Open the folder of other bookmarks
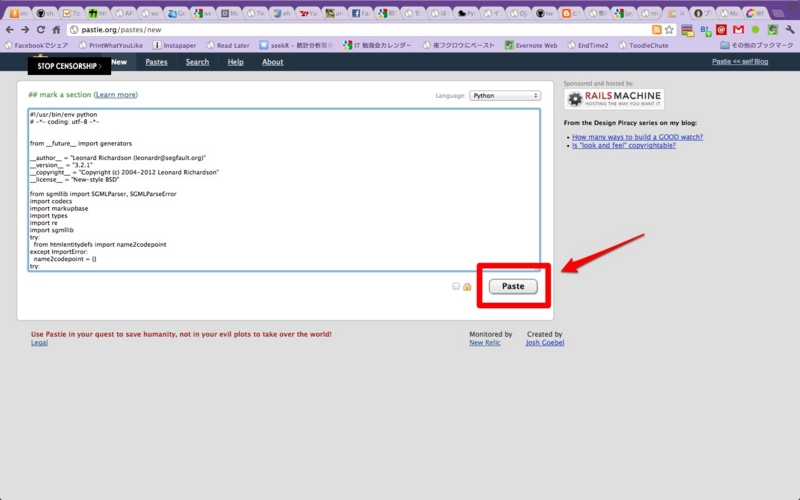 (757, 45)
